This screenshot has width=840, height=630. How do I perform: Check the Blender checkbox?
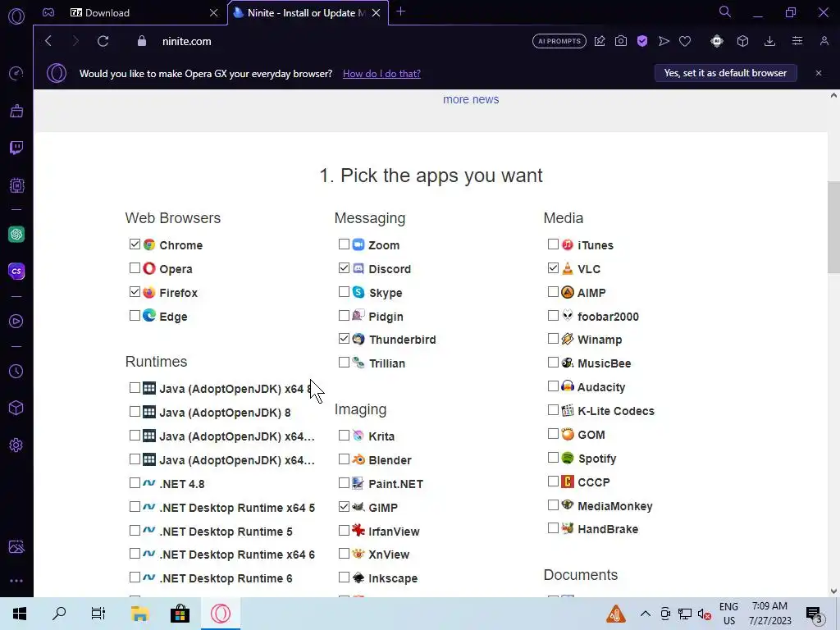tap(344, 459)
